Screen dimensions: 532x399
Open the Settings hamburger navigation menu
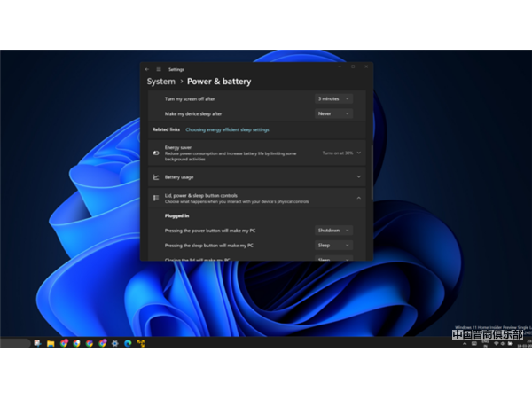click(x=159, y=68)
